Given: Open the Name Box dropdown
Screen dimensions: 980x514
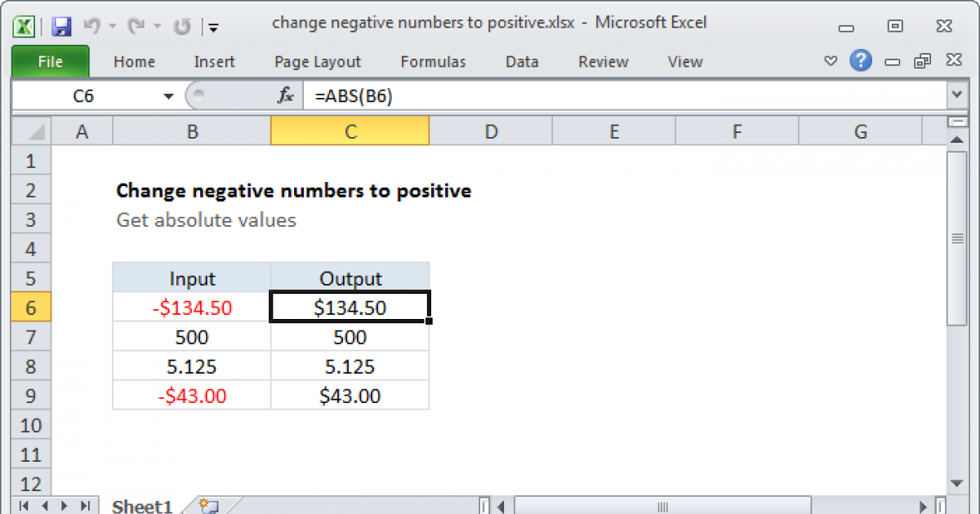Looking at the screenshot, I should [169, 95].
